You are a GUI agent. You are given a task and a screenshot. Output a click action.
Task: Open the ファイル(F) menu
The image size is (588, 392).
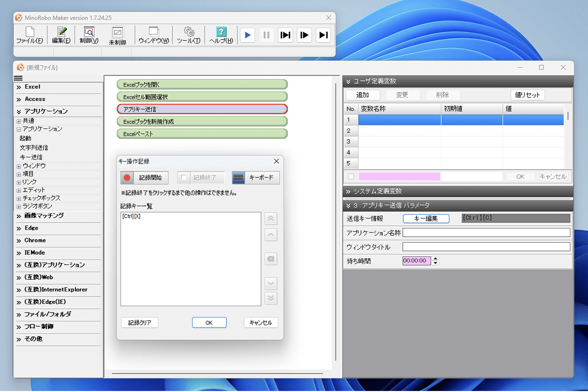tap(29, 36)
